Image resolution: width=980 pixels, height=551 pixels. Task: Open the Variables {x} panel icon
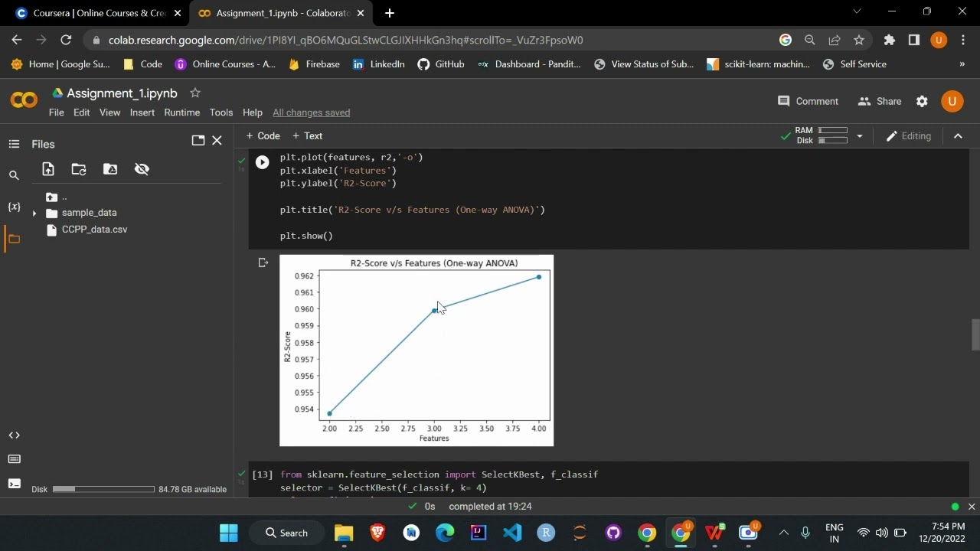[x=14, y=207]
